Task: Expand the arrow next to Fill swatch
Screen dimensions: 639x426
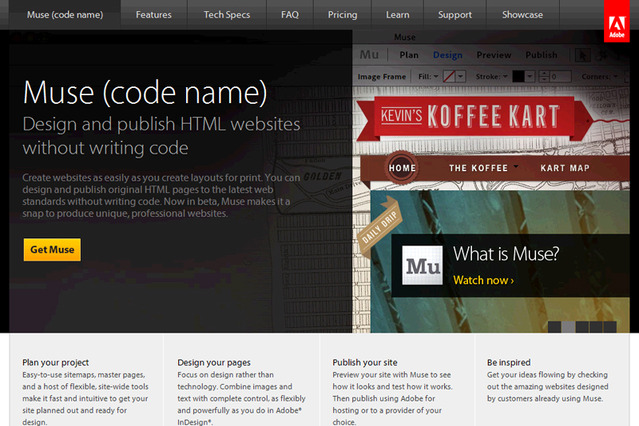Action: pos(461,76)
